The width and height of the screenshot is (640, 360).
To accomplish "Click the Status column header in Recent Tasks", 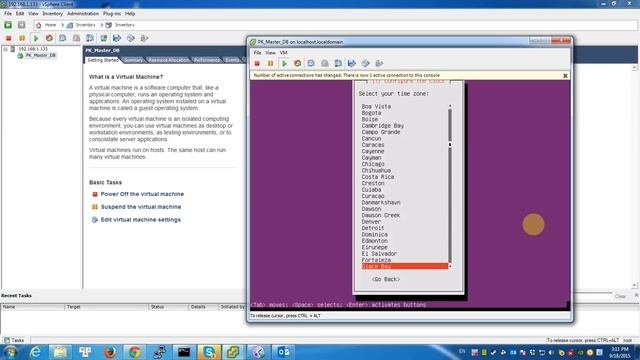I will 168,307.
